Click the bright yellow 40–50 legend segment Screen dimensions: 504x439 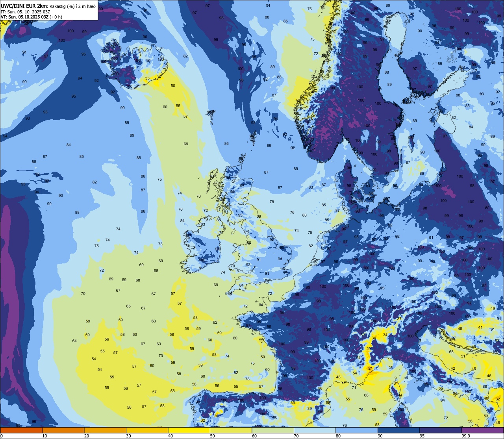pos(189,430)
